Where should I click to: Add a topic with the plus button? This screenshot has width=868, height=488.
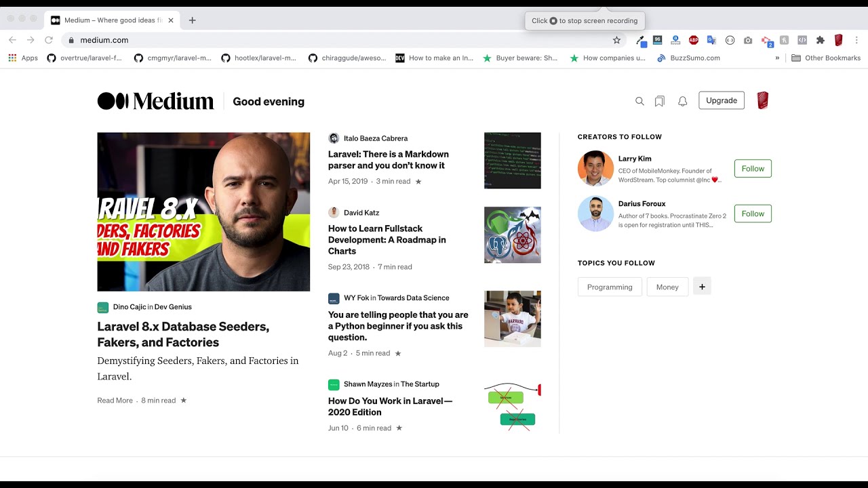click(x=702, y=287)
